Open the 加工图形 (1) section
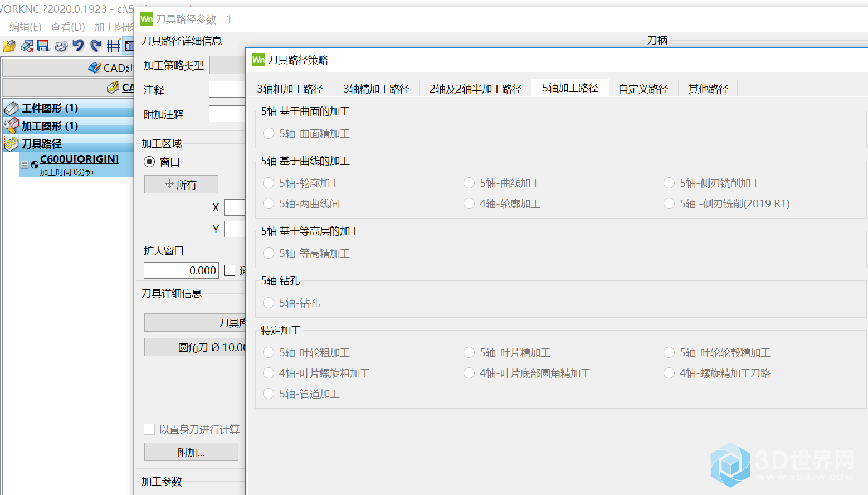 click(x=68, y=126)
